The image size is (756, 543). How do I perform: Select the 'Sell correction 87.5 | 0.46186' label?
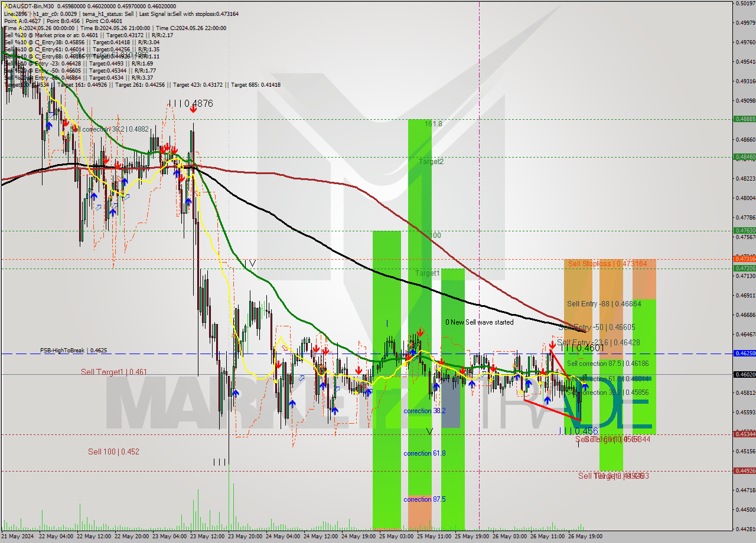coord(608,364)
